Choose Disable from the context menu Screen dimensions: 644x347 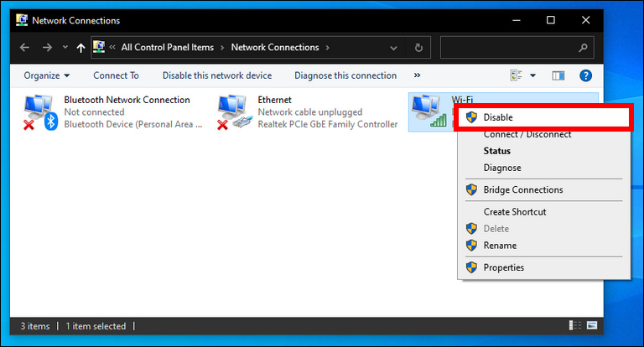tap(543, 117)
